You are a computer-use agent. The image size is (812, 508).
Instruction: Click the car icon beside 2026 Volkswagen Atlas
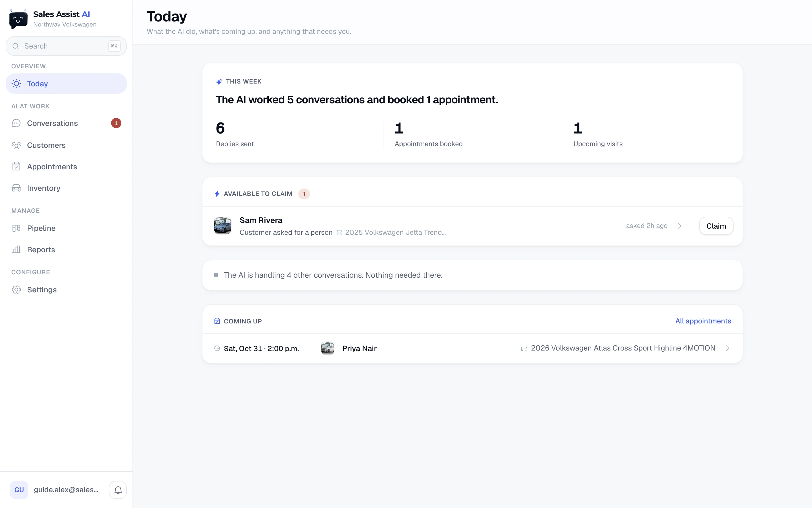point(524,349)
